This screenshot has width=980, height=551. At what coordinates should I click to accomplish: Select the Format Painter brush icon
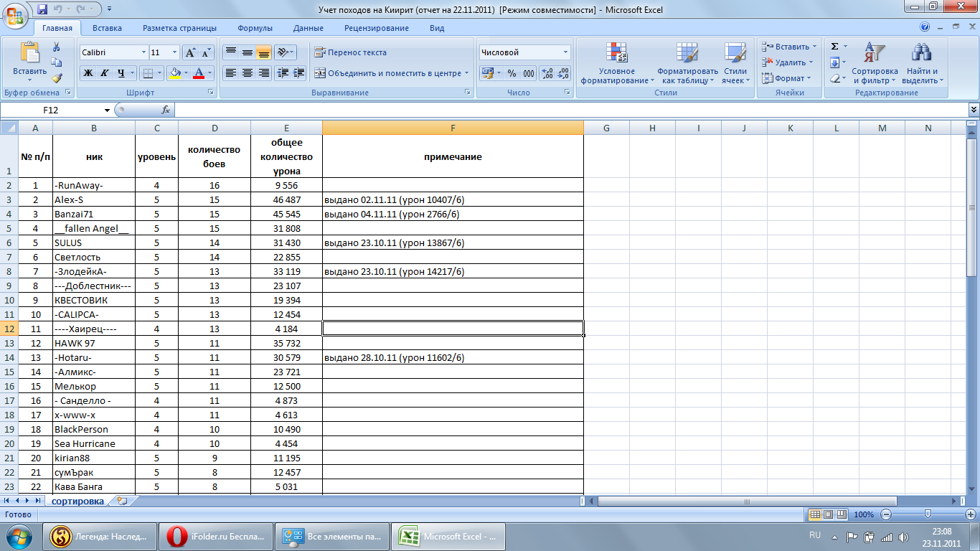[x=57, y=78]
